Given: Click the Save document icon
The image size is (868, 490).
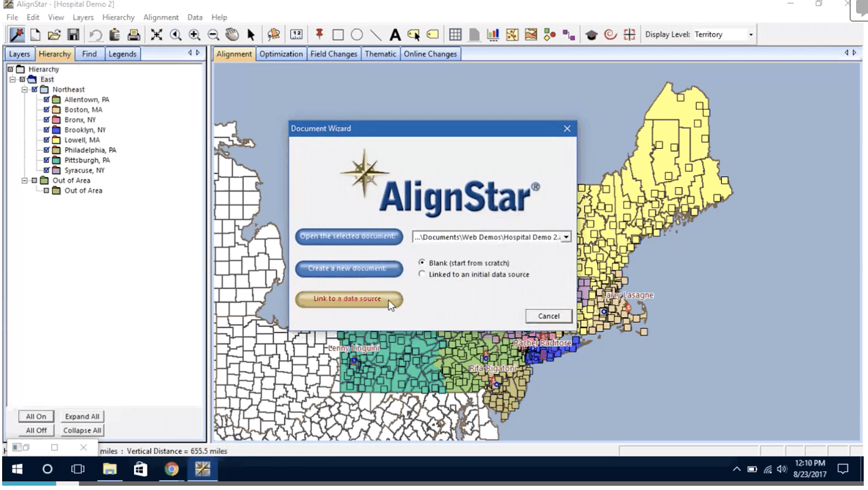Looking at the screenshot, I should coord(72,34).
